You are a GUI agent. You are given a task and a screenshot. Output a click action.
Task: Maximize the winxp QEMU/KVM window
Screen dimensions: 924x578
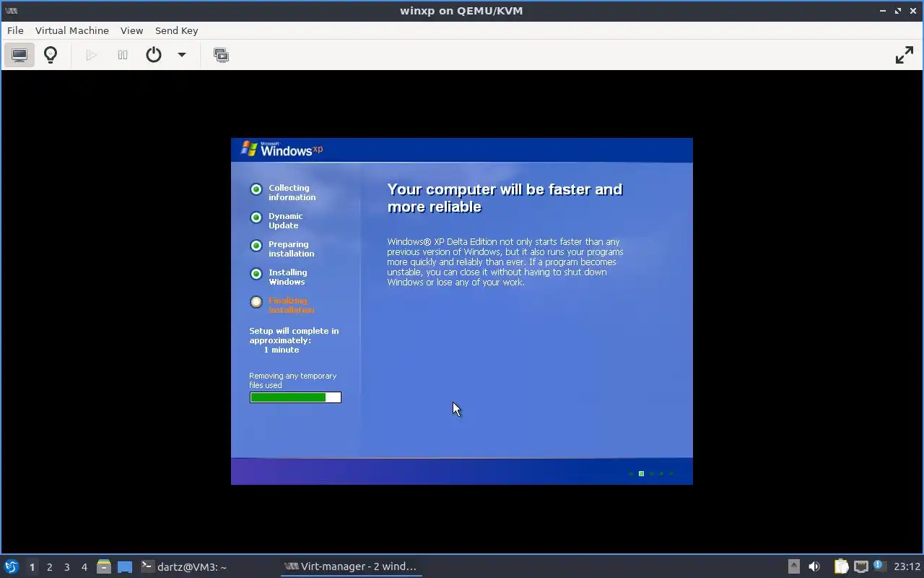click(898, 11)
